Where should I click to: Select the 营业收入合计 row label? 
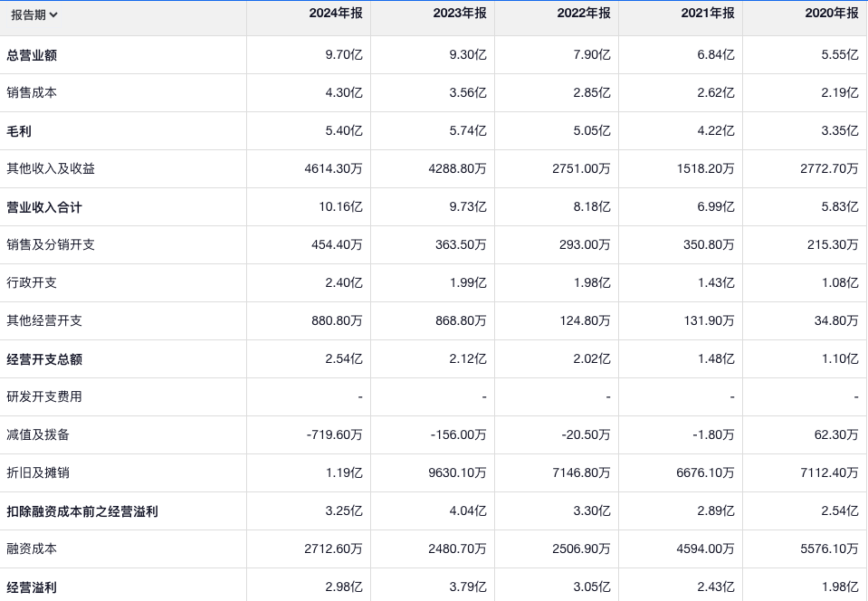[44, 207]
